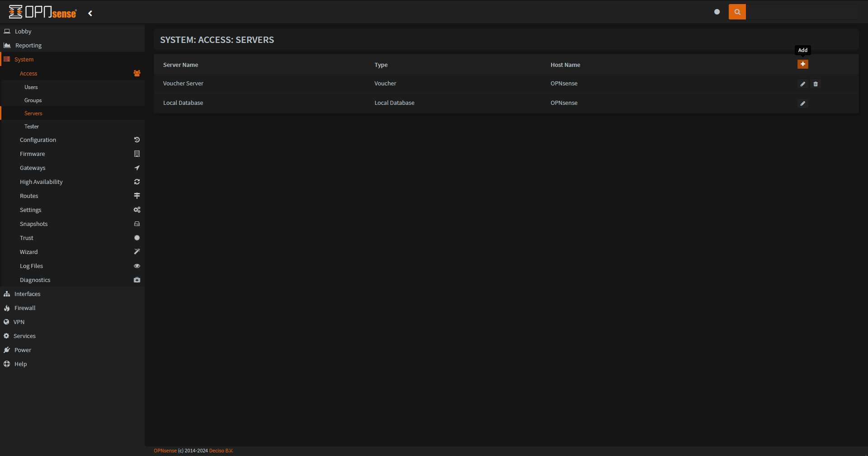Expand the Firewall menu section
The image size is (868, 456).
25,308
